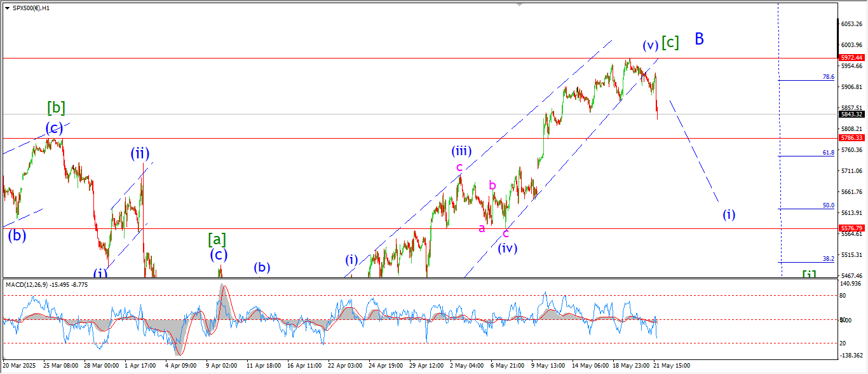Viewport: 868px width, 374px height.
Task: Select the magenta b sub-wave label
Action: [492, 185]
